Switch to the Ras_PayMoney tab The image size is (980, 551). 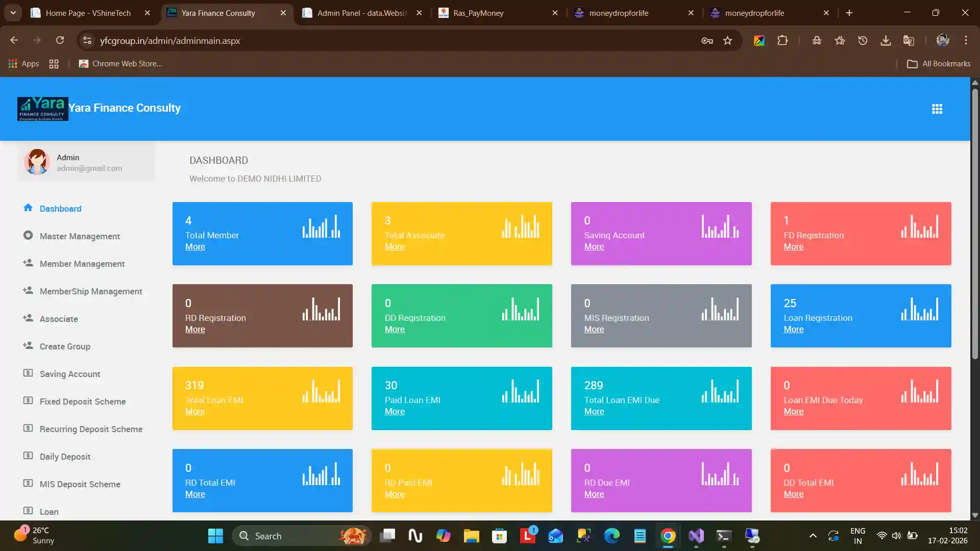[478, 13]
